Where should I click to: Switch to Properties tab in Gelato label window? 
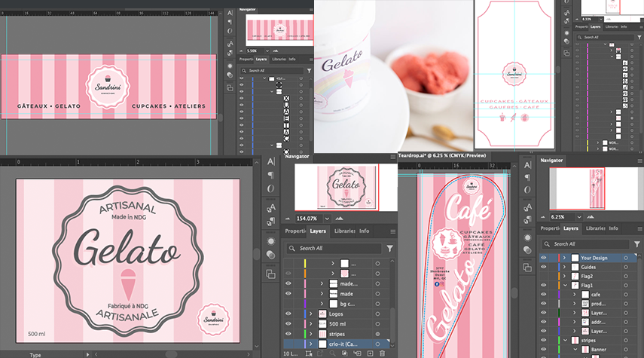click(295, 231)
